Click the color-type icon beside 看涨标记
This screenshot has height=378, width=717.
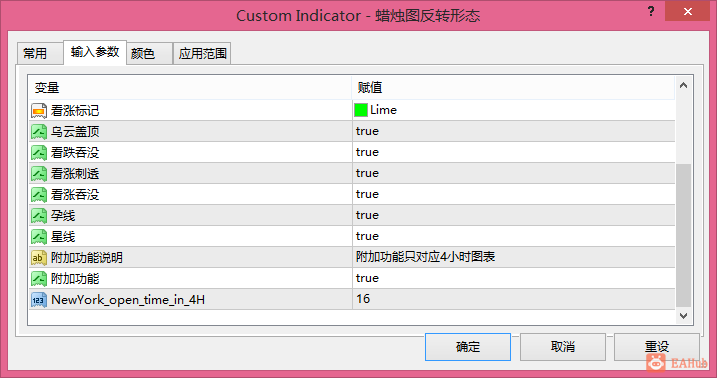tap(39, 111)
